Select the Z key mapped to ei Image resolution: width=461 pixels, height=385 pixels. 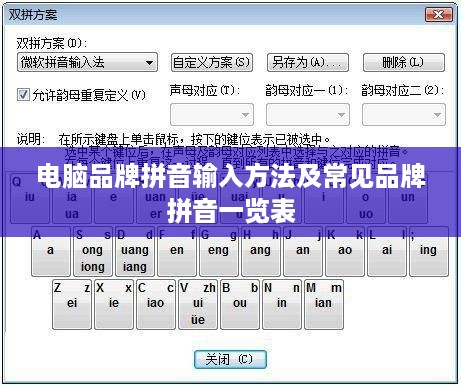(x=72, y=305)
